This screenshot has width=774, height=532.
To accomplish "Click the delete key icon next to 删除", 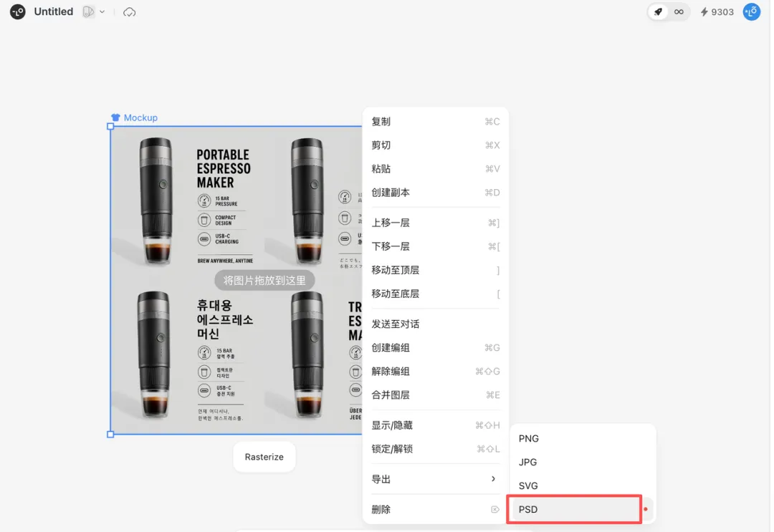I will 494,510.
